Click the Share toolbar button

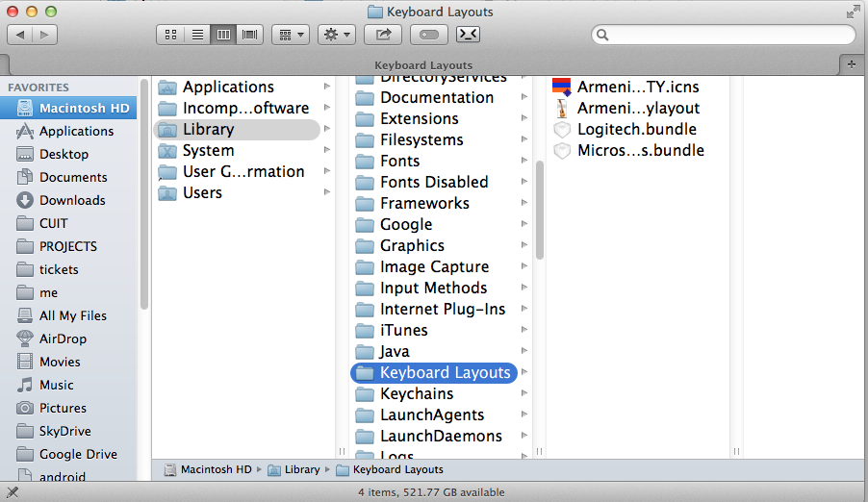383,35
